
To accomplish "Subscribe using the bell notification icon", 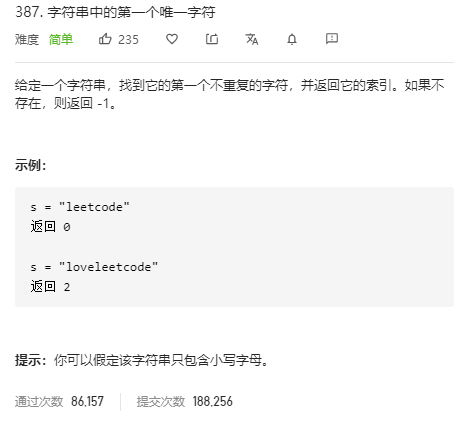I will tap(292, 39).
